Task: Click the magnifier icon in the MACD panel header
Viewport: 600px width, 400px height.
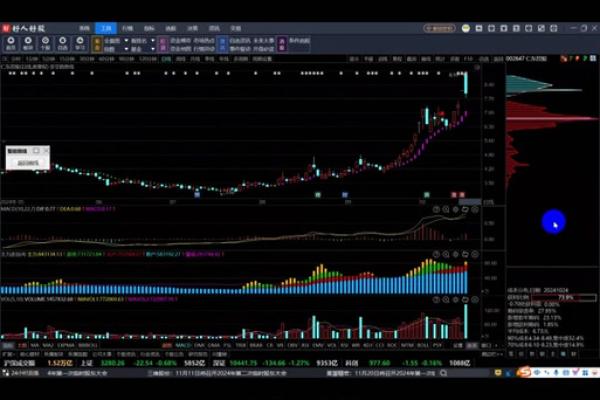Action: pos(446,209)
